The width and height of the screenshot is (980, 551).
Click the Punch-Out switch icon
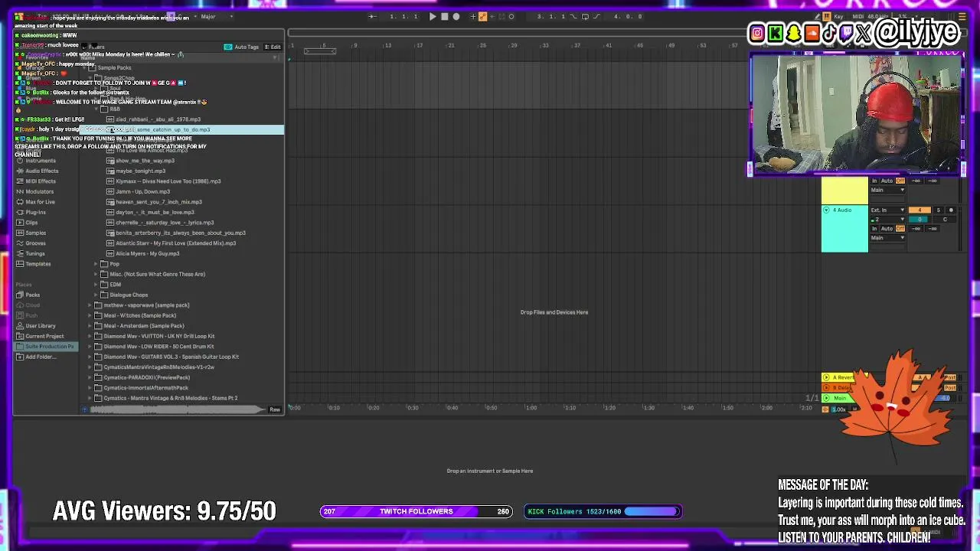(x=596, y=16)
